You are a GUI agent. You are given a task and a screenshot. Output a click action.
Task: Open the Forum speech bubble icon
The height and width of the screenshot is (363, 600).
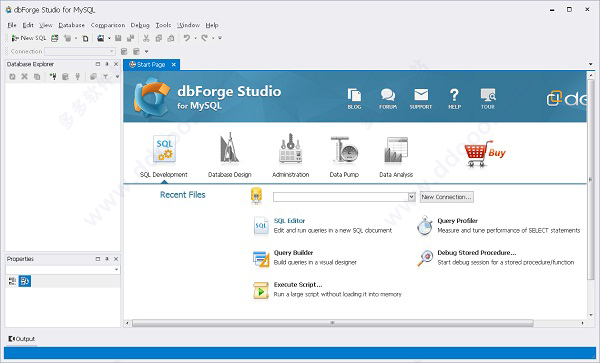point(388,99)
